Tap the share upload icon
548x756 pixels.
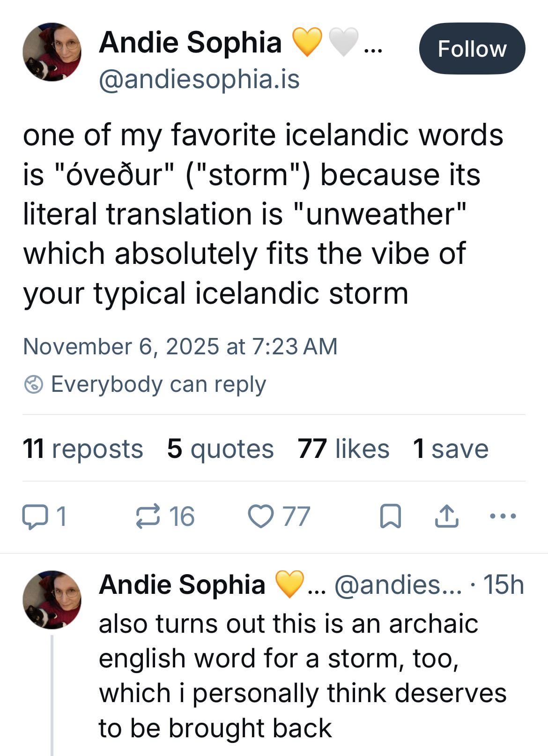click(446, 517)
